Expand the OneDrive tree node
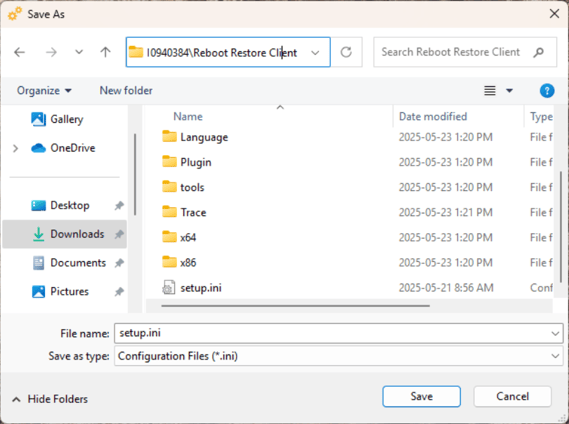Viewport: 569px width, 424px height. [15, 148]
